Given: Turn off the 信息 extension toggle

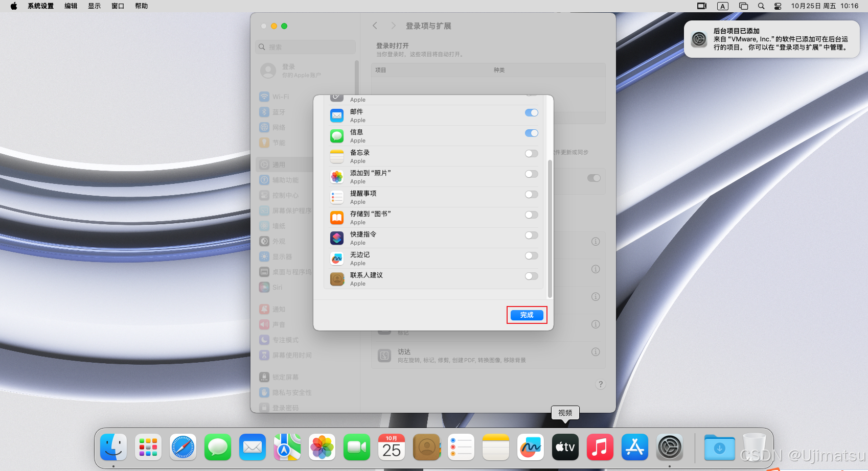Looking at the screenshot, I should 532,133.
